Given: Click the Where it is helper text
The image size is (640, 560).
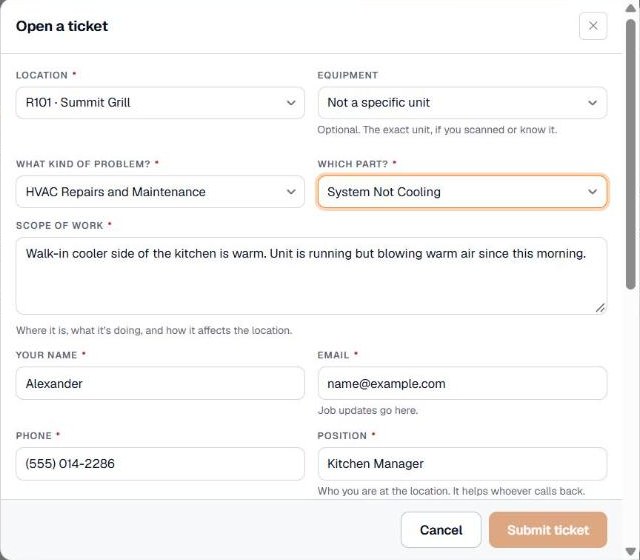Looking at the screenshot, I should click(x=154, y=330).
